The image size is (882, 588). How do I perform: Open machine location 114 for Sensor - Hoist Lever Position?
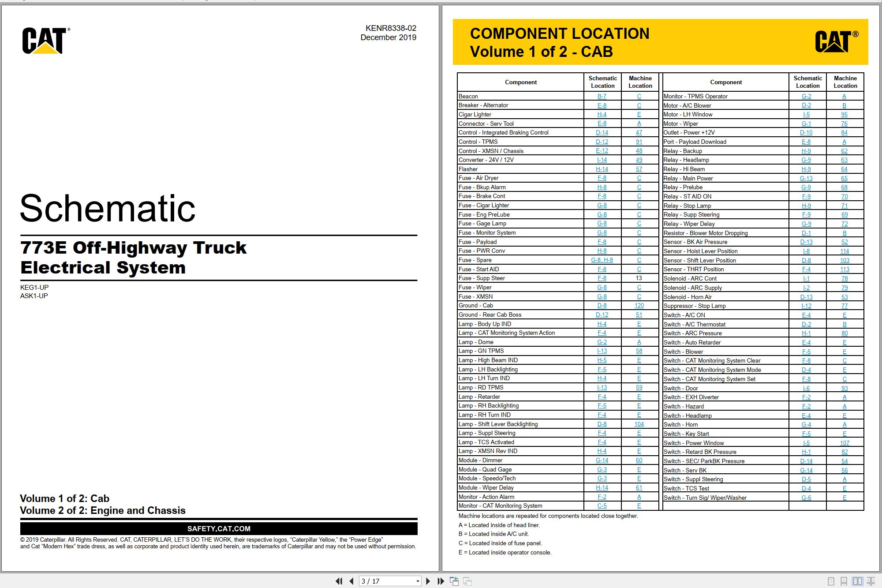pos(844,251)
